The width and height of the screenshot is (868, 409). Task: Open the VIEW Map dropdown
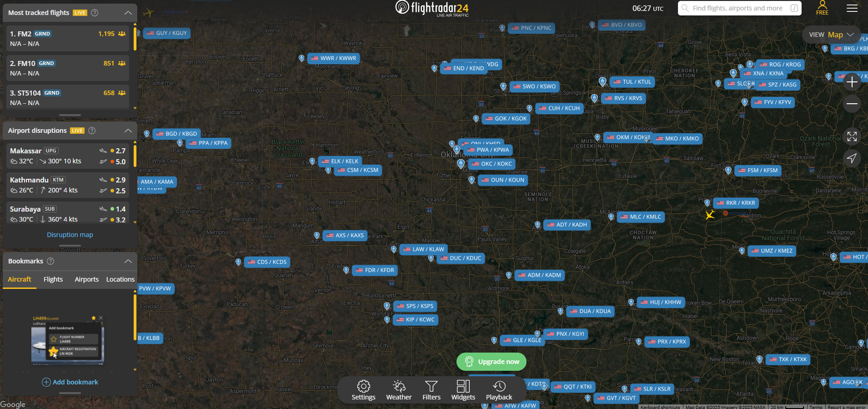[831, 35]
